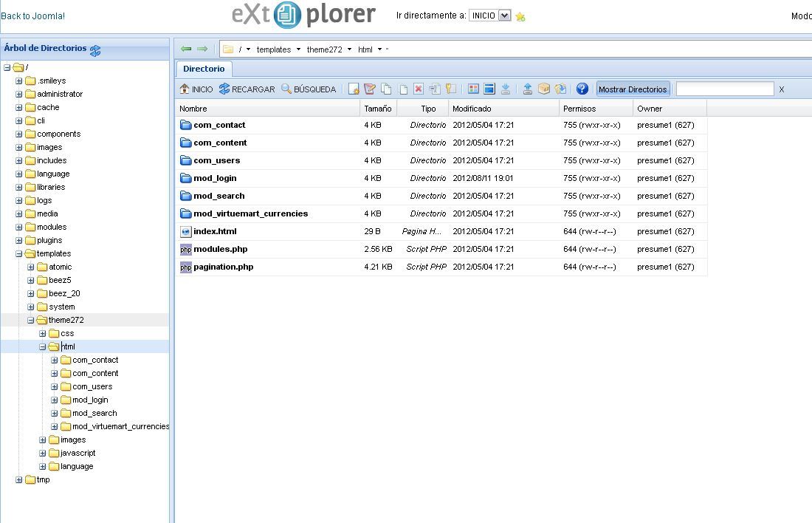Click the green forward arrow

point(202,49)
